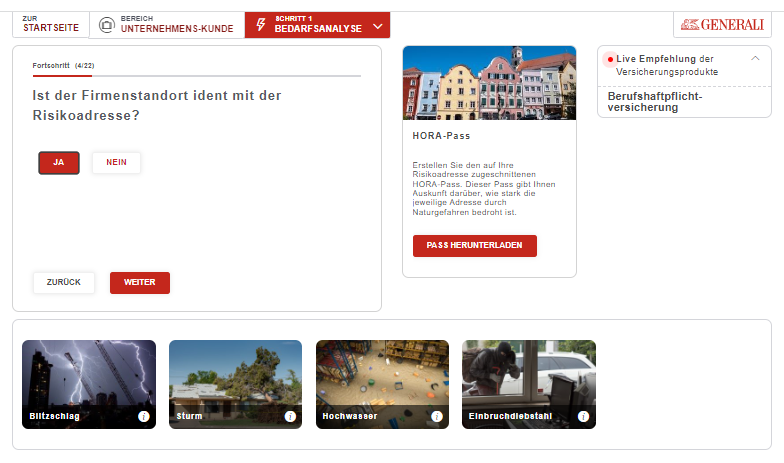Go to Zur Startseite tab

[50, 25]
